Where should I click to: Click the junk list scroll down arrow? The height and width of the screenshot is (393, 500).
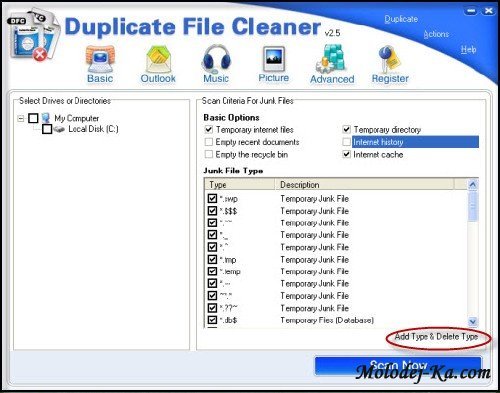tap(473, 321)
